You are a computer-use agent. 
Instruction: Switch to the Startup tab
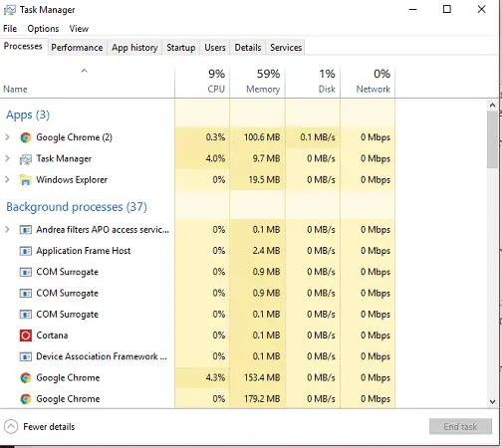point(181,48)
